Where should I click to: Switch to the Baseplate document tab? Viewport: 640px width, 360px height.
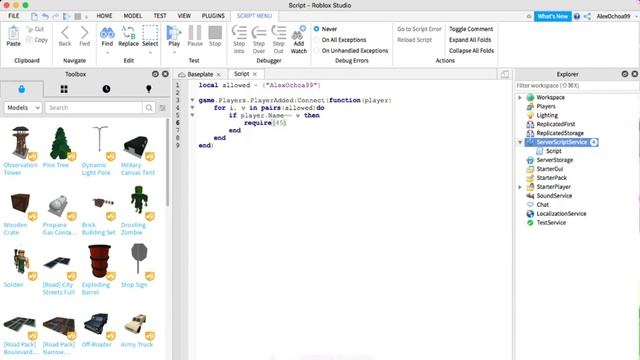tap(200, 74)
